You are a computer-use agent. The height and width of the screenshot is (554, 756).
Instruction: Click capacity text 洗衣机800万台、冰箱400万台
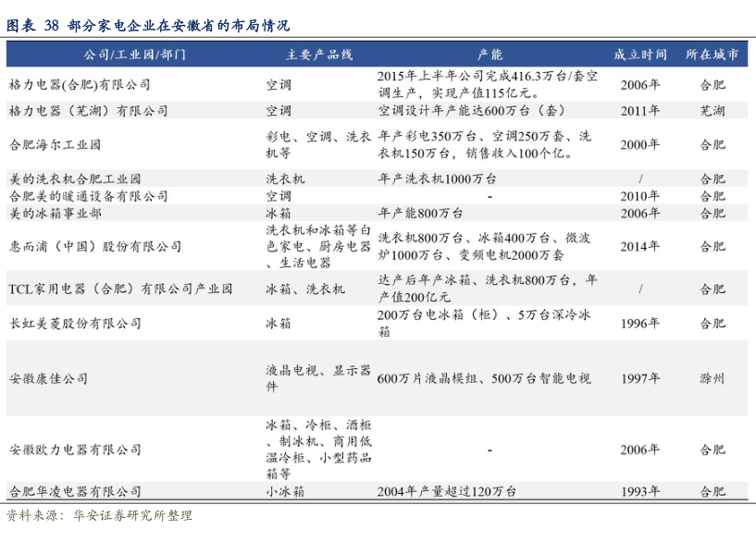pyautogui.click(x=464, y=238)
